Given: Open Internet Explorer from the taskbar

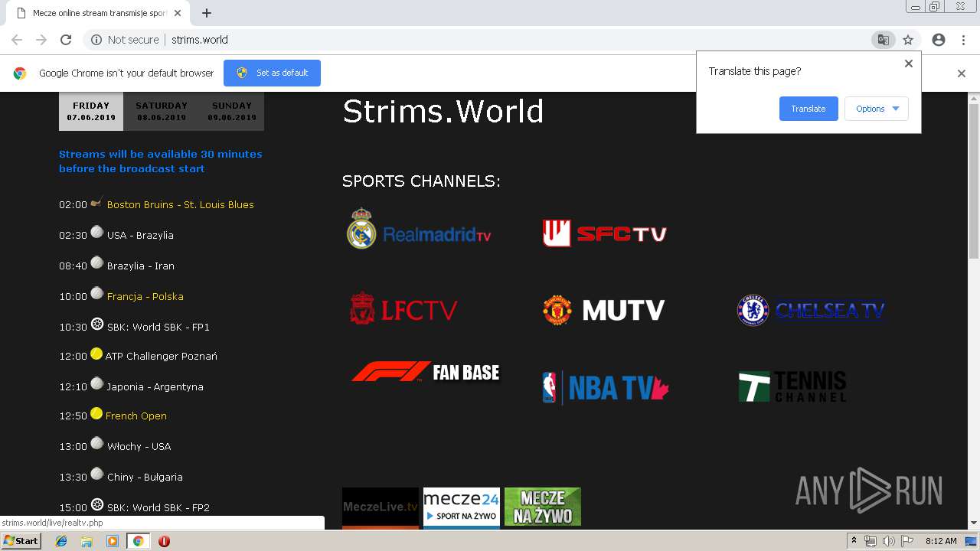Looking at the screenshot, I should (61, 541).
